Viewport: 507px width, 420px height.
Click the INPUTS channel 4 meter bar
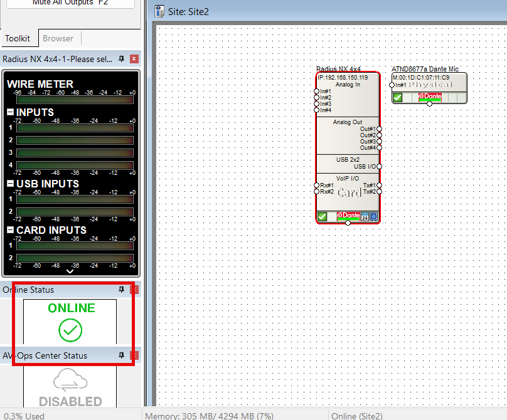(x=75, y=165)
